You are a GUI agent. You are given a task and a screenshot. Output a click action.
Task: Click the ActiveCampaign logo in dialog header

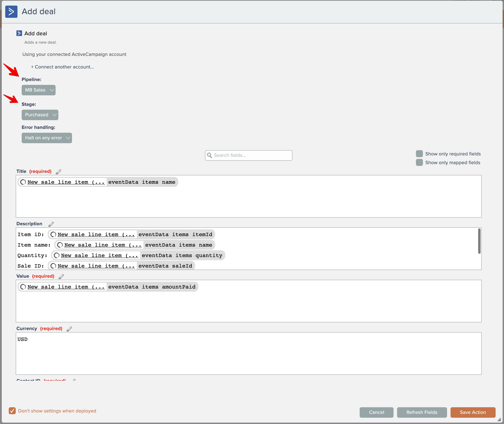(x=11, y=12)
